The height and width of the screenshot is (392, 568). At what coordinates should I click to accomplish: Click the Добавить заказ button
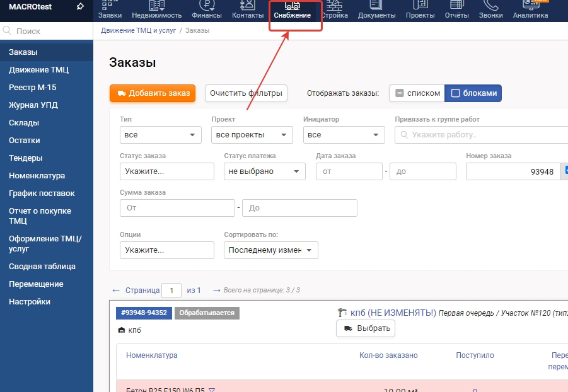pos(153,93)
